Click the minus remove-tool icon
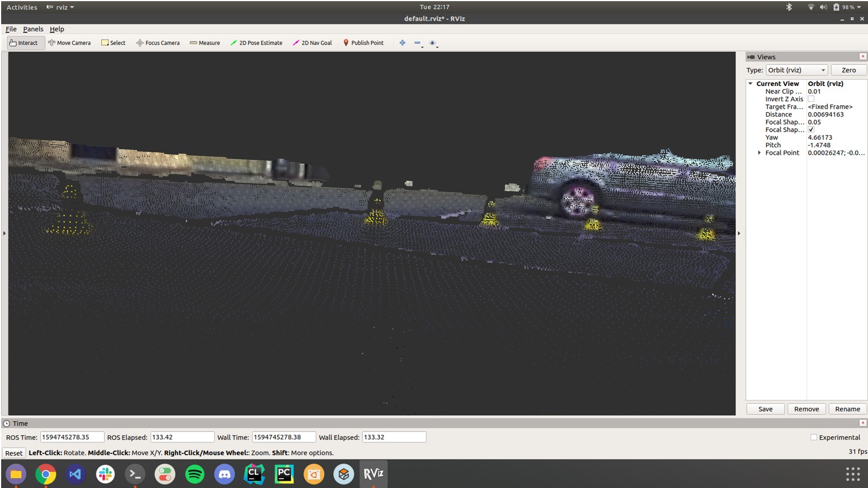 [418, 43]
